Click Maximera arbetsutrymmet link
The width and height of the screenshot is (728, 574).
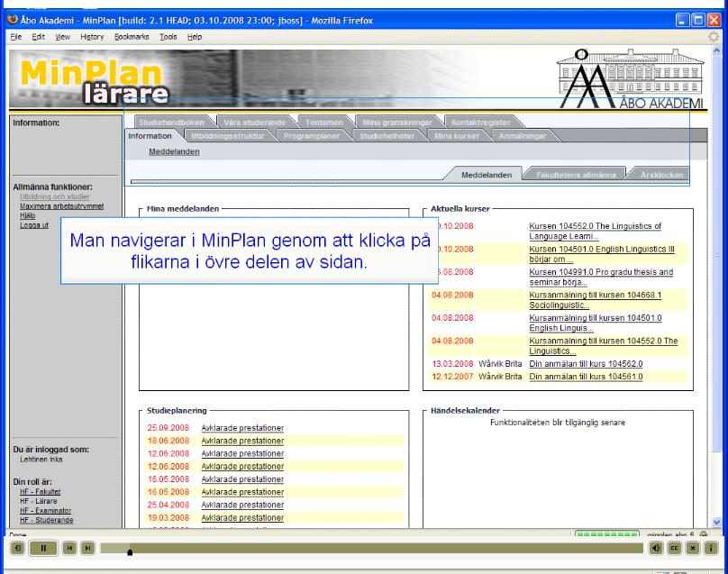click(x=61, y=206)
